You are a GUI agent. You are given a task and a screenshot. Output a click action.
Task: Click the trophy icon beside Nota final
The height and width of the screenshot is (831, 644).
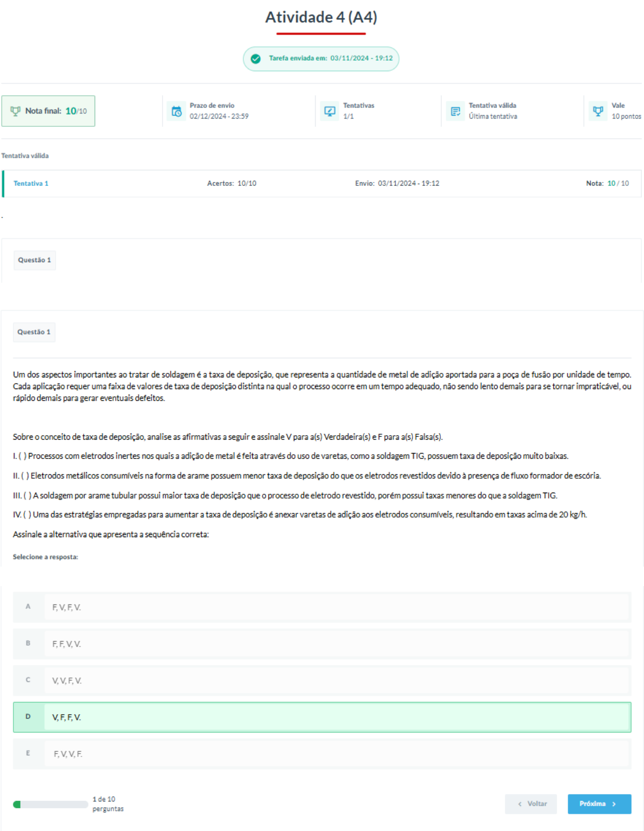coord(16,111)
